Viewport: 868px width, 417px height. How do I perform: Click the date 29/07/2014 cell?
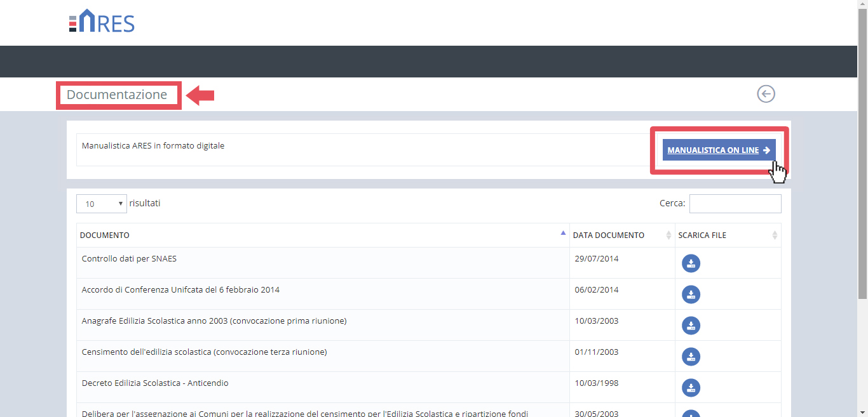click(x=596, y=259)
